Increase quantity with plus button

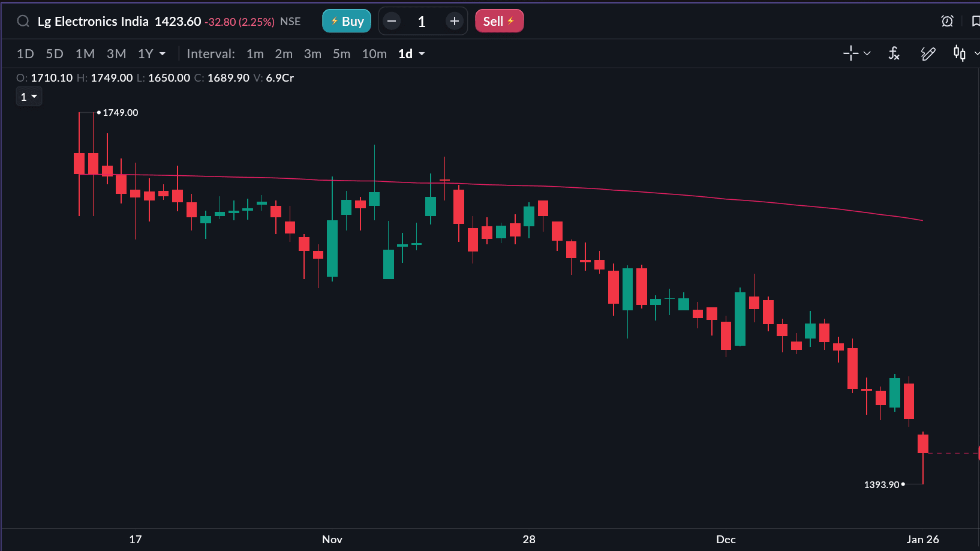point(455,22)
